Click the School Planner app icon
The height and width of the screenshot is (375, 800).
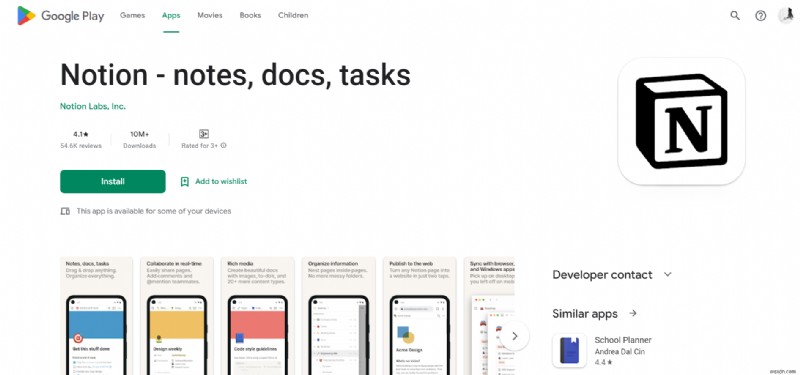coord(569,351)
